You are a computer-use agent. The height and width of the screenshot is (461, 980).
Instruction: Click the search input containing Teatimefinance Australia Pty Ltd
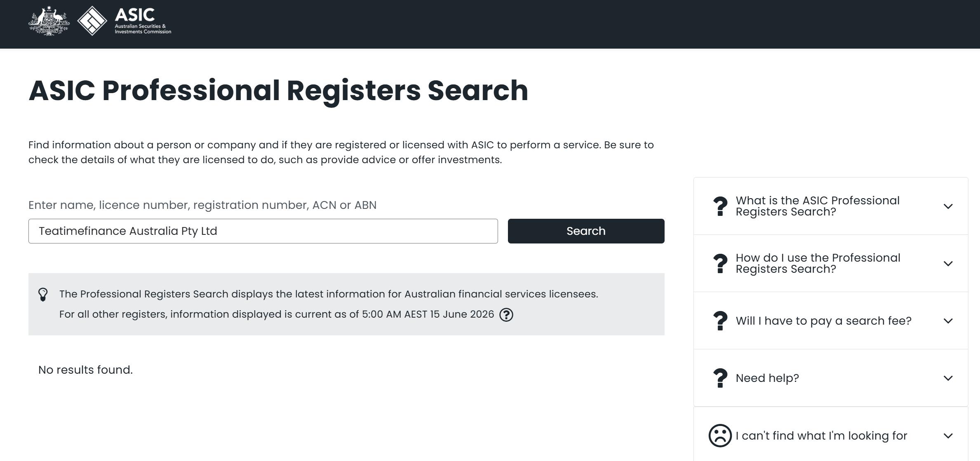[263, 231]
